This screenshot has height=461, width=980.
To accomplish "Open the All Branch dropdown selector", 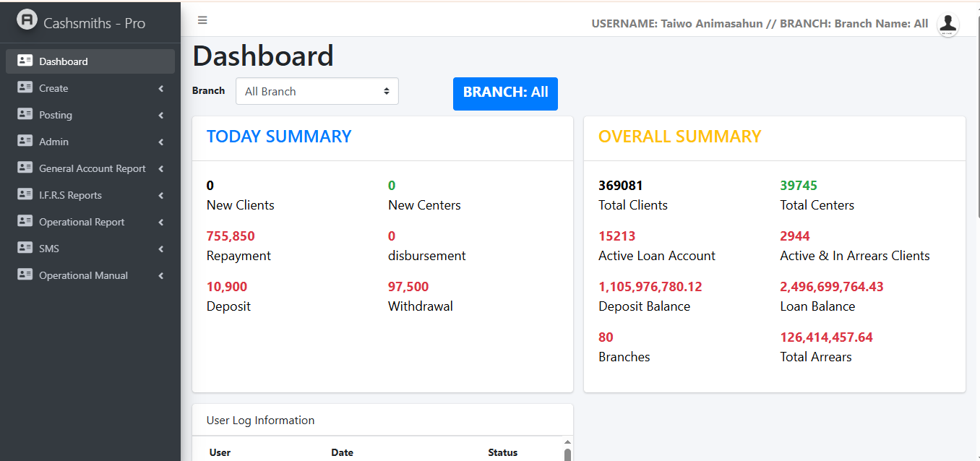I will pos(317,92).
